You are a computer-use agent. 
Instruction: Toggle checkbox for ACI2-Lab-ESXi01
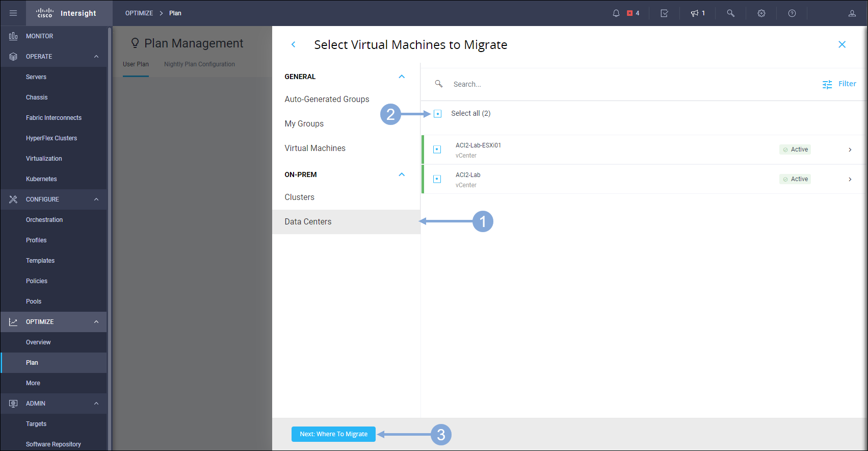coord(437,149)
